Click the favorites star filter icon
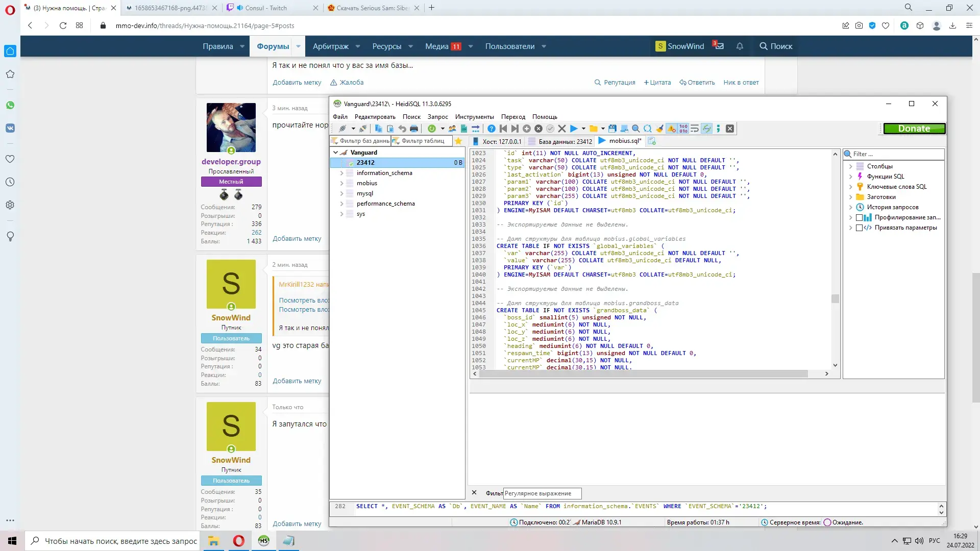Image resolution: width=980 pixels, height=551 pixels. [x=458, y=141]
